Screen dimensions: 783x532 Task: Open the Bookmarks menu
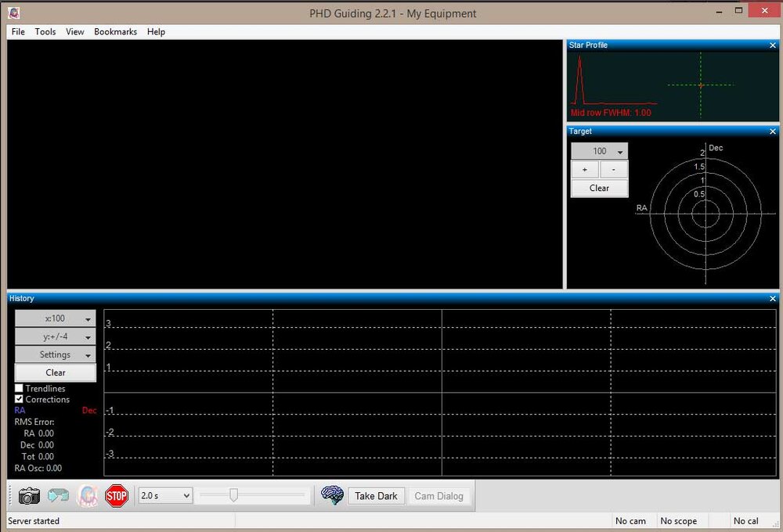pyautogui.click(x=115, y=32)
